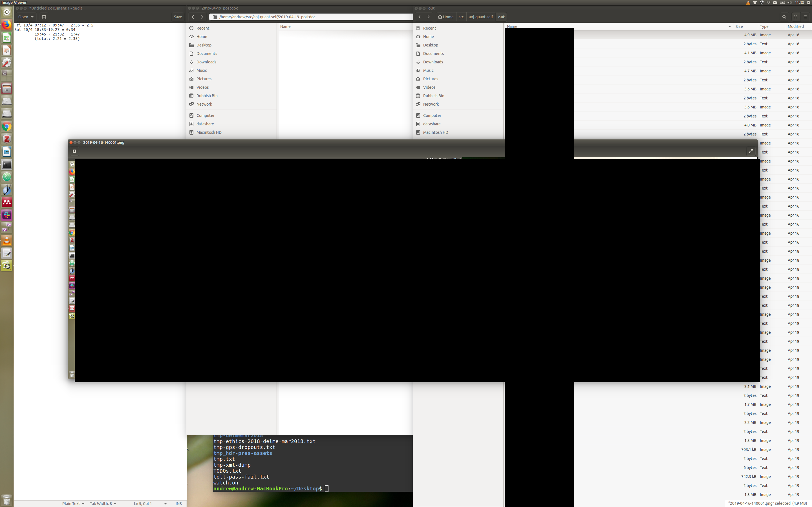Click the search icon in the out folder window
This screenshot has height=507, width=812.
coord(784,17)
